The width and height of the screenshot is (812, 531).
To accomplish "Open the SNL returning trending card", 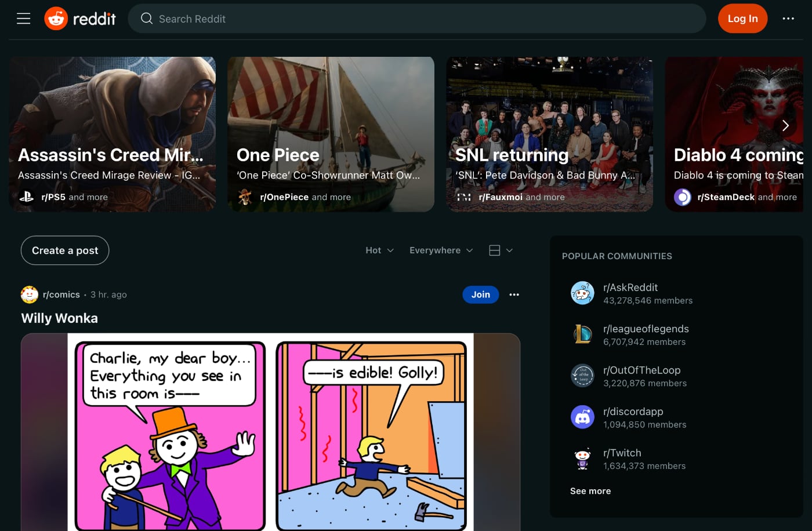I will tap(549, 134).
